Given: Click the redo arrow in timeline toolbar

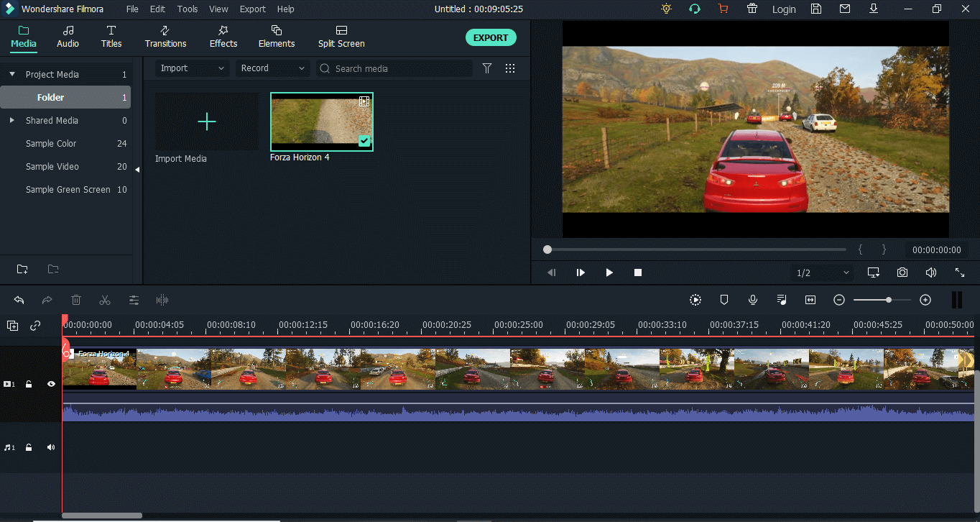Looking at the screenshot, I should coord(47,300).
